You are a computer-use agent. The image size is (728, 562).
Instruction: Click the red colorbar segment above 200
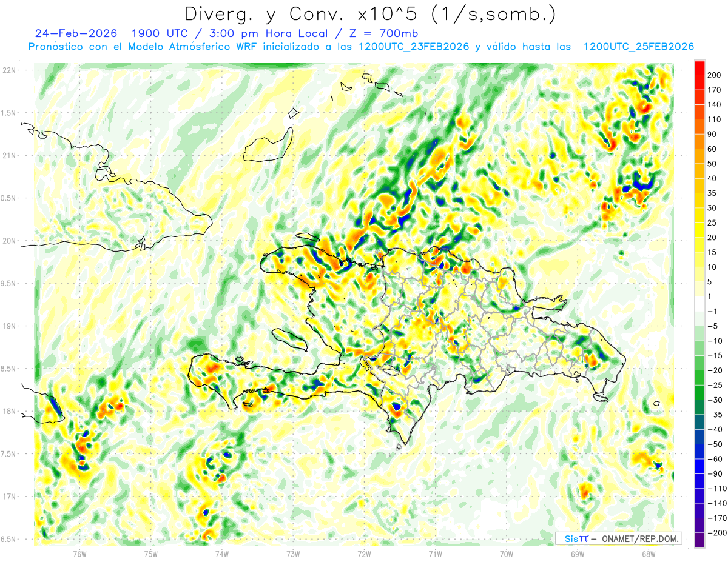coord(699,67)
